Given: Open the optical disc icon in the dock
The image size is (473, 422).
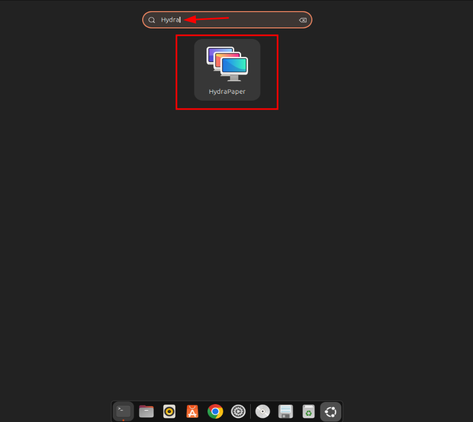Looking at the screenshot, I should (x=263, y=411).
